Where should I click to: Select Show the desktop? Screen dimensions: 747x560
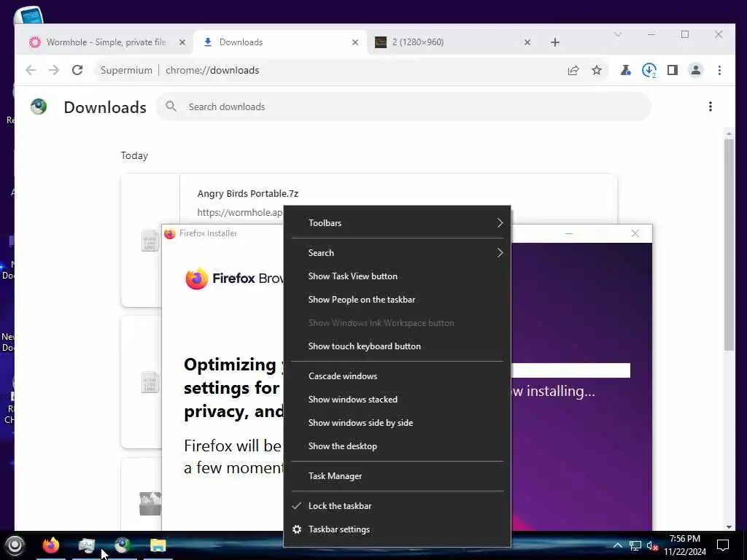click(x=397, y=446)
